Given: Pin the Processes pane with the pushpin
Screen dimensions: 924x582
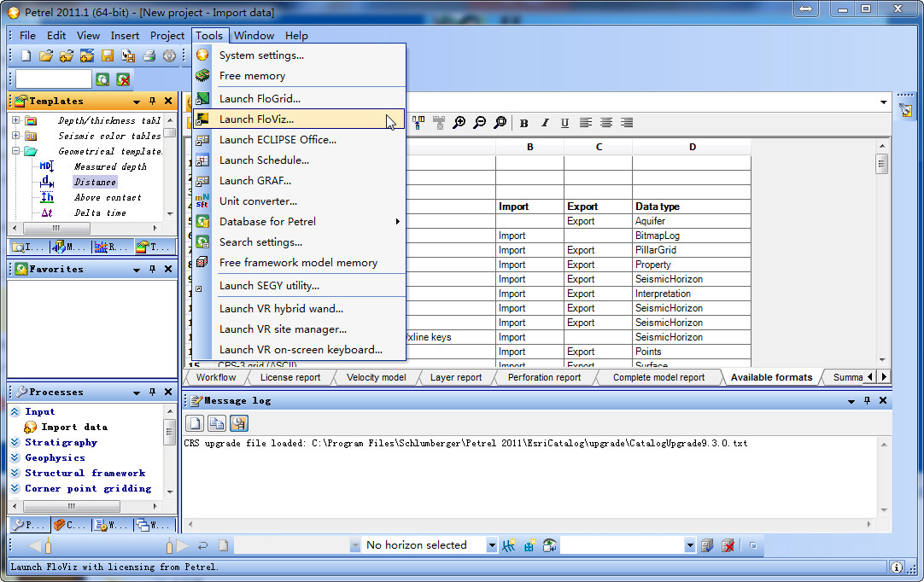Looking at the screenshot, I should [153, 392].
